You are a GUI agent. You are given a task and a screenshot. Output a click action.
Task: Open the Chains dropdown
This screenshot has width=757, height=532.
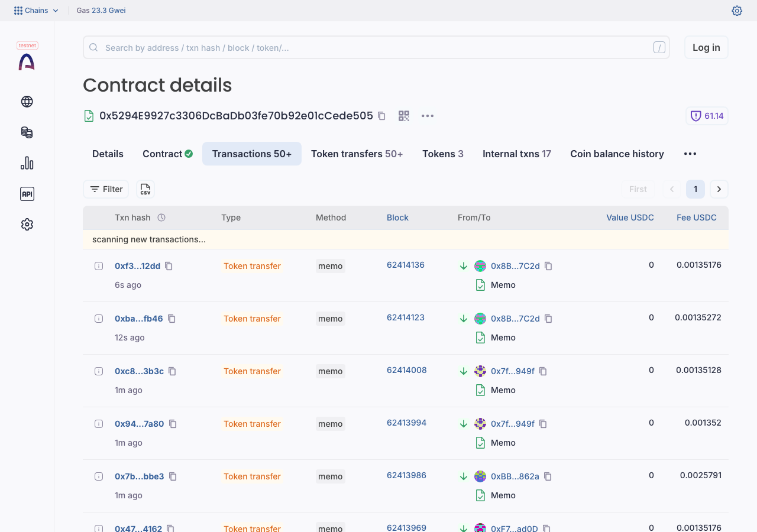click(x=37, y=11)
